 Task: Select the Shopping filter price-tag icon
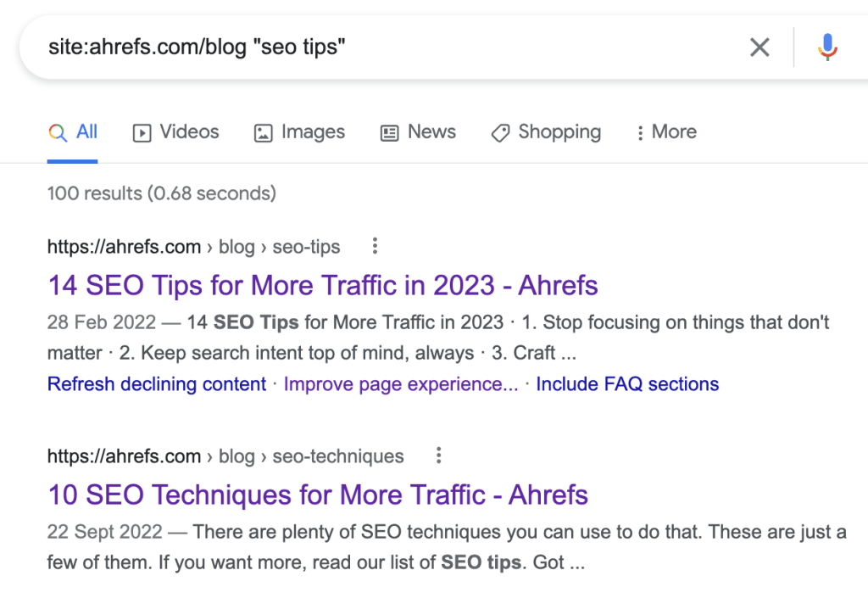(500, 132)
